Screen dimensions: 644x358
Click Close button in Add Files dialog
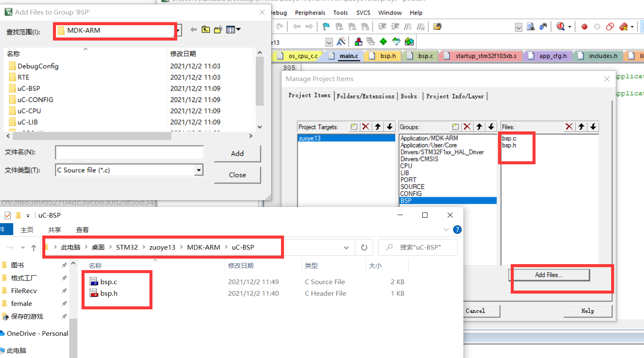237,175
